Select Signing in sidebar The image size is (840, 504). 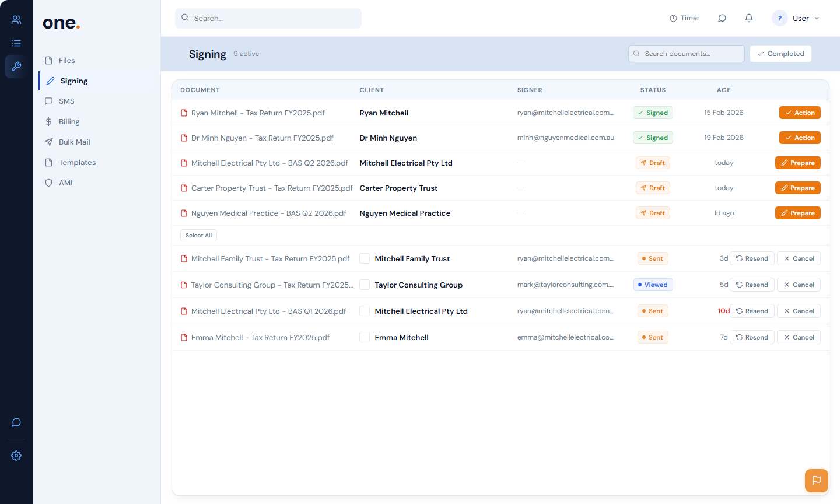[x=97, y=81]
